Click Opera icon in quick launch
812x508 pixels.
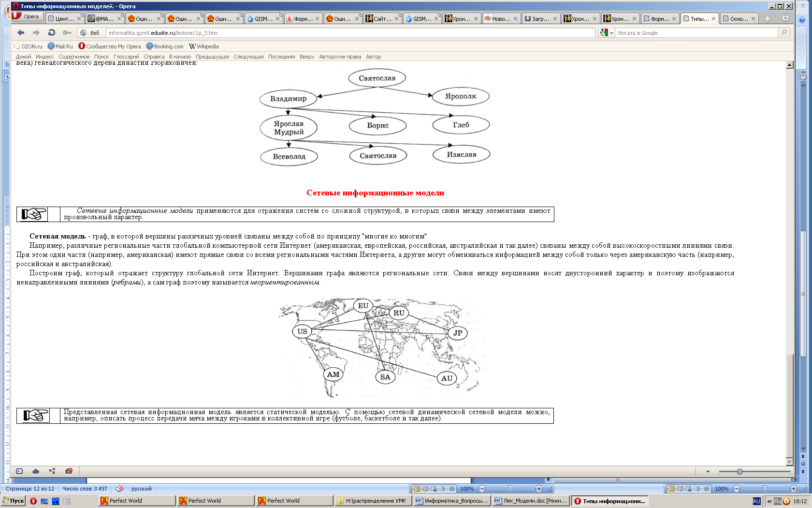click(33, 501)
